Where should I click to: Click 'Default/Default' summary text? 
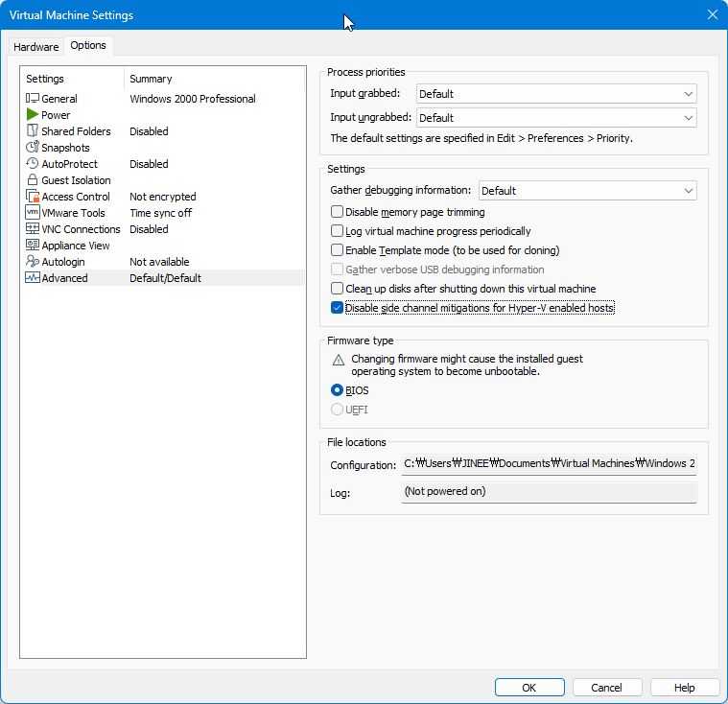coord(165,278)
